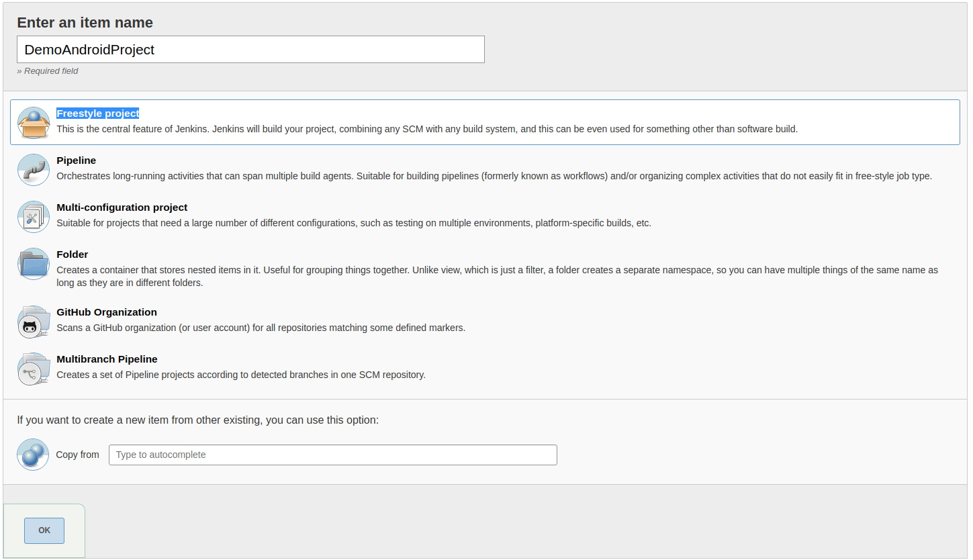Click the Copy from autocomplete field
Image resolution: width=973 pixels, height=560 pixels.
pyautogui.click(x=332, y=455)
